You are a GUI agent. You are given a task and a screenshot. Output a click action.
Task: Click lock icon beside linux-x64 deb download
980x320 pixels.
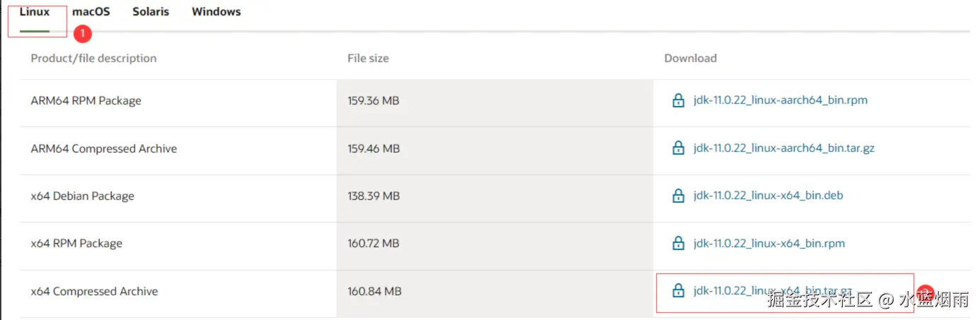[678, 196]
